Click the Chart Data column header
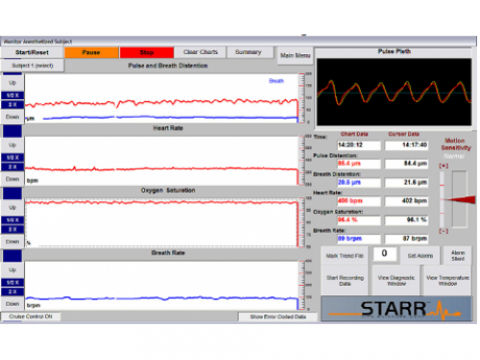The height and width of the screenshot is (360, 480). tap(354, 134)
